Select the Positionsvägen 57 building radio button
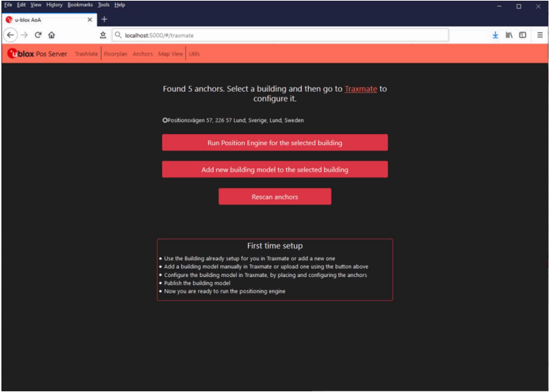550x392 pixels. point(165,121)
